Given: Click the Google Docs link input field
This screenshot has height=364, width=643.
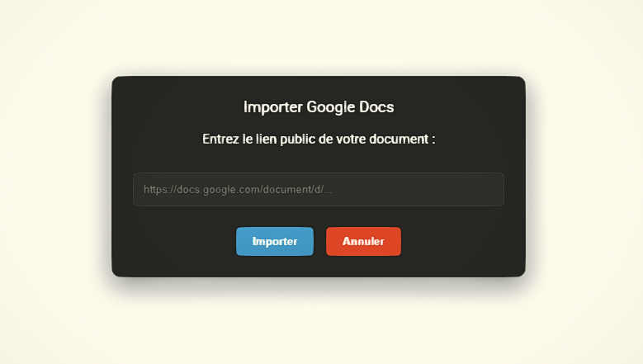Looking at the screenshot, I should [x=319, y=189].
